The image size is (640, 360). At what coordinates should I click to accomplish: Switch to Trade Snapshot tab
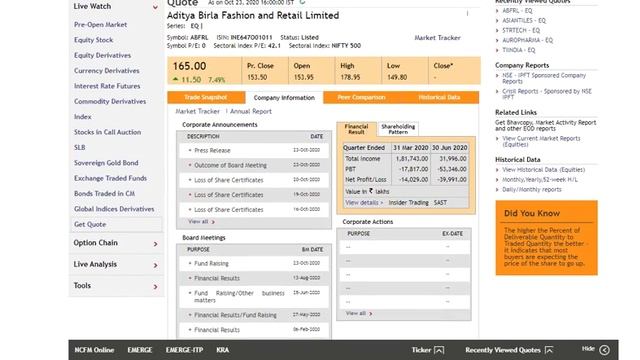(206, 97)
